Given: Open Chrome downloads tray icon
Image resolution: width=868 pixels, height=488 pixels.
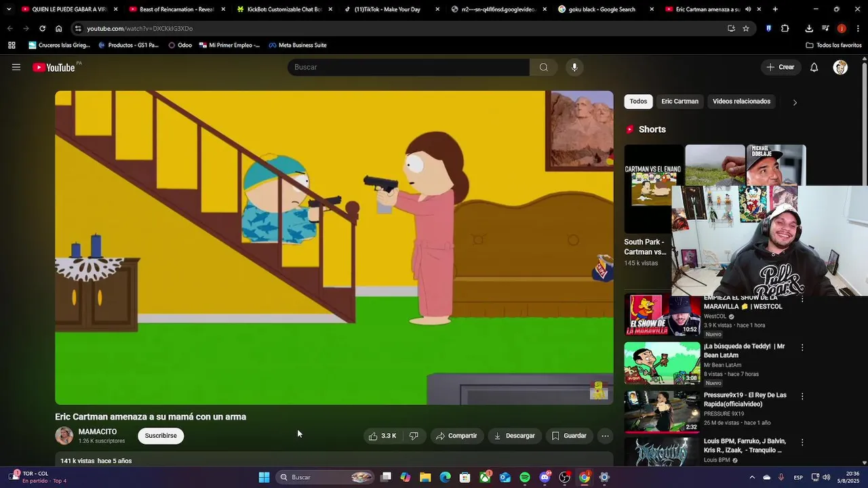Looking at the screenshot, I should tap(809, 28).
